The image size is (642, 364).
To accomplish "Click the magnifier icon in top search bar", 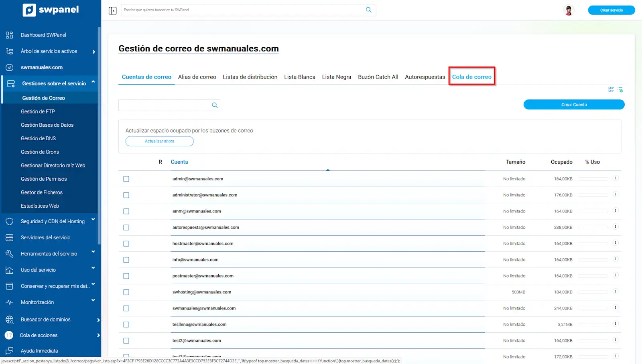I will 368,10.
